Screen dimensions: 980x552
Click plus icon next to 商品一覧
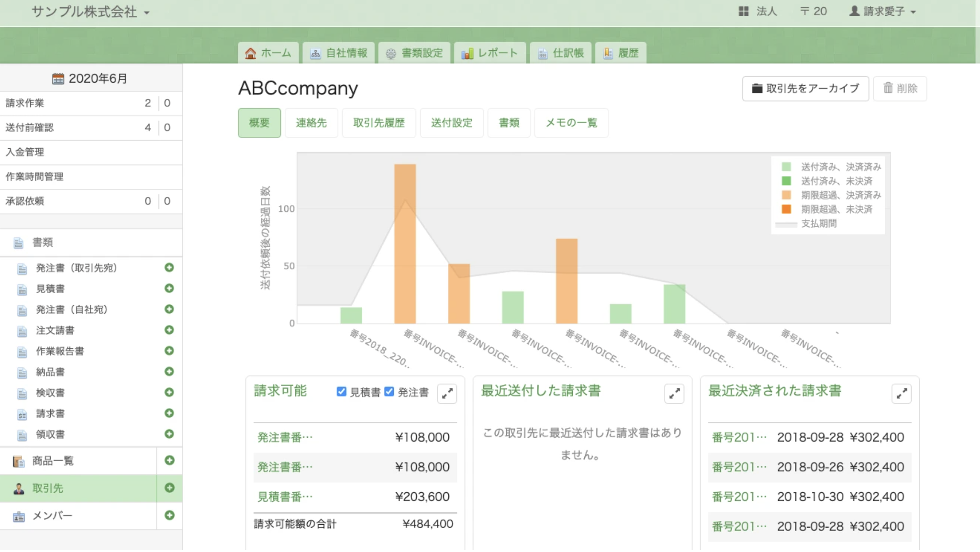point(169,461)
